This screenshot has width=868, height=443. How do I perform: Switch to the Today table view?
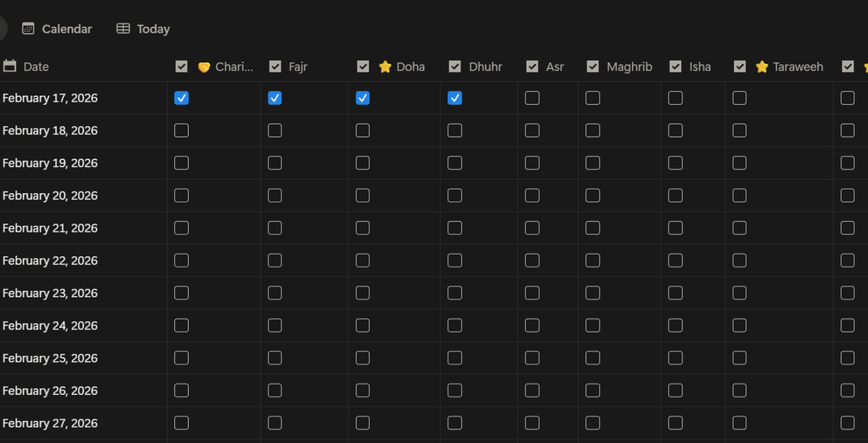click(x=143, y=29)
